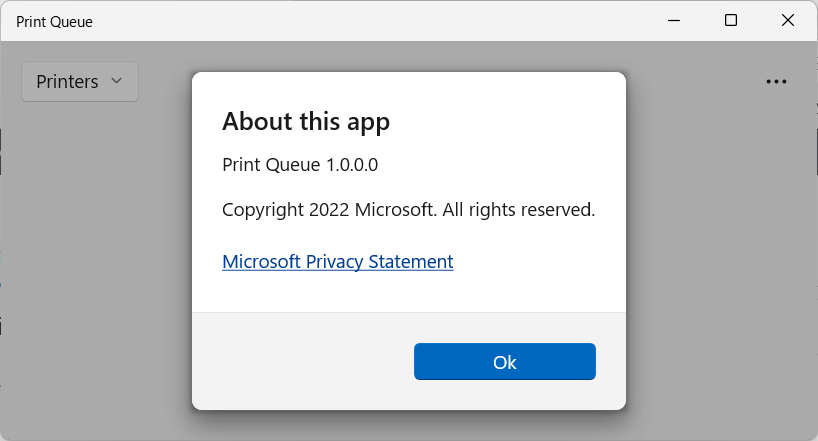Close the Print Queue window

tap(788, 21)
